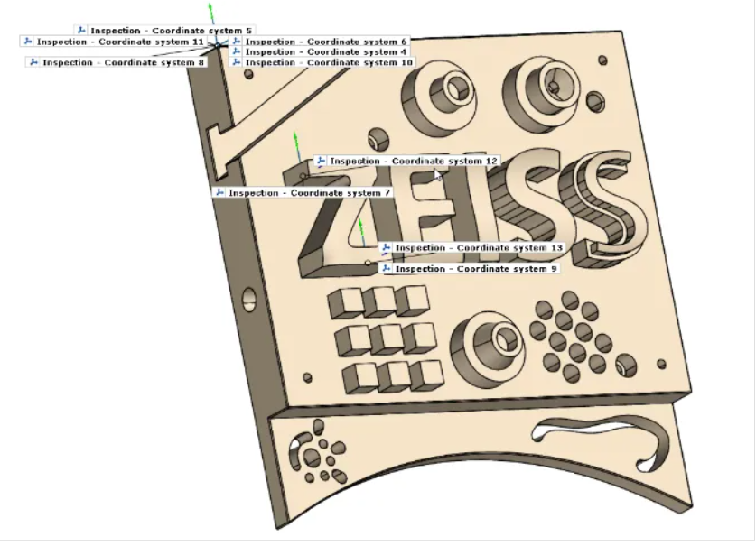Viewport: 756px width, 546px height.
Task: Click the Coordinate system 9 label icon
Action: [x=387, y=269]
